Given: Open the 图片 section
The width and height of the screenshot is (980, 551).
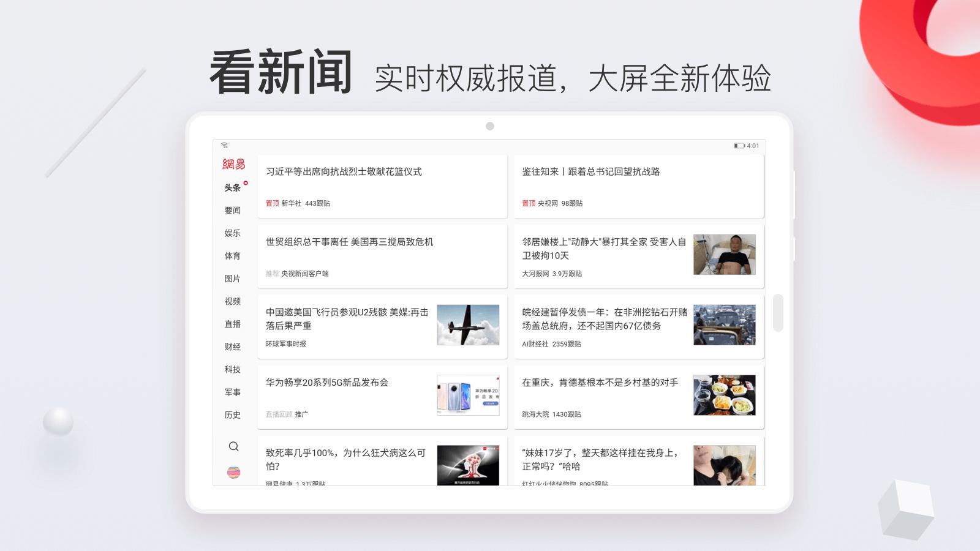Looking at the screenshot, I should click(x=232, y=279).
